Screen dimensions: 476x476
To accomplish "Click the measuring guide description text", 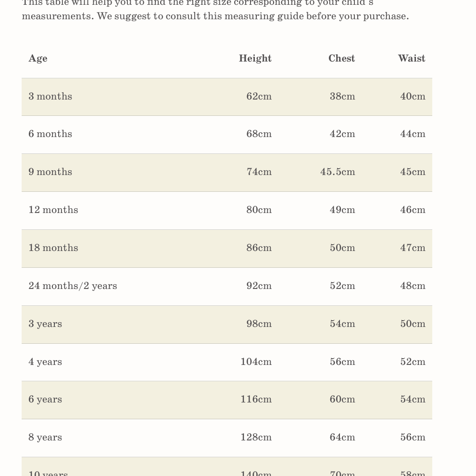I will (215, 15).
